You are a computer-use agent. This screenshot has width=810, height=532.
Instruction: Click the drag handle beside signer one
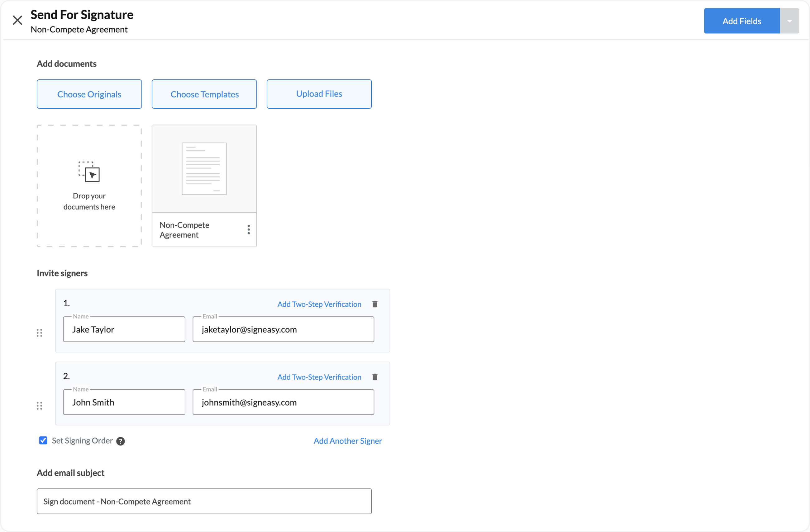pyautogui.click(x=39, y=333)
